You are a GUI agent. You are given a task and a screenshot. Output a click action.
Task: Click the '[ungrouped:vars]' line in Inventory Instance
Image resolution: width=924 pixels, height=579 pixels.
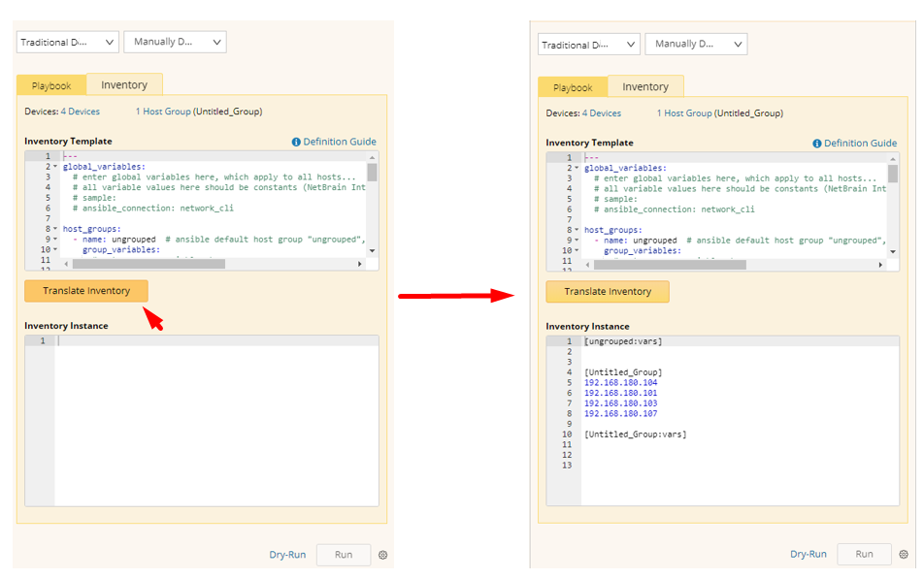pyautogui.click(x=623, y=341)
